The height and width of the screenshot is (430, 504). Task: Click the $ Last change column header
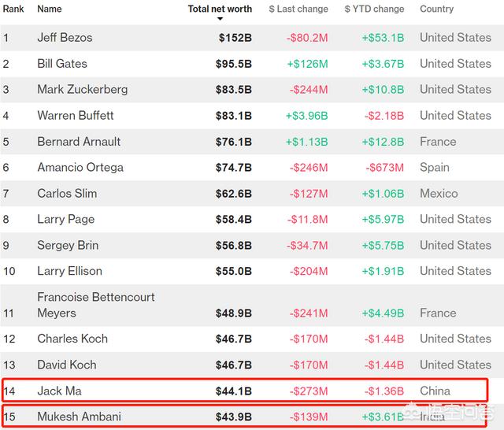click(298, 9)
